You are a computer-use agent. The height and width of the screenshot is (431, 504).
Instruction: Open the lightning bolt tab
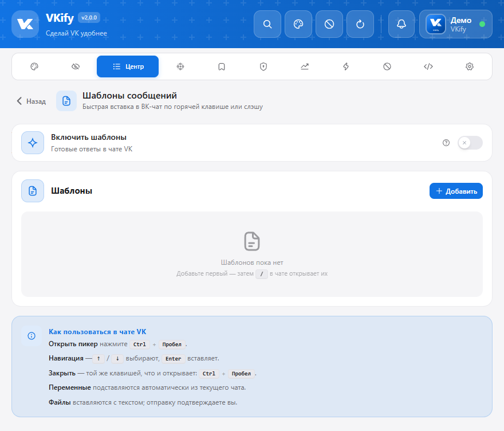346,66
